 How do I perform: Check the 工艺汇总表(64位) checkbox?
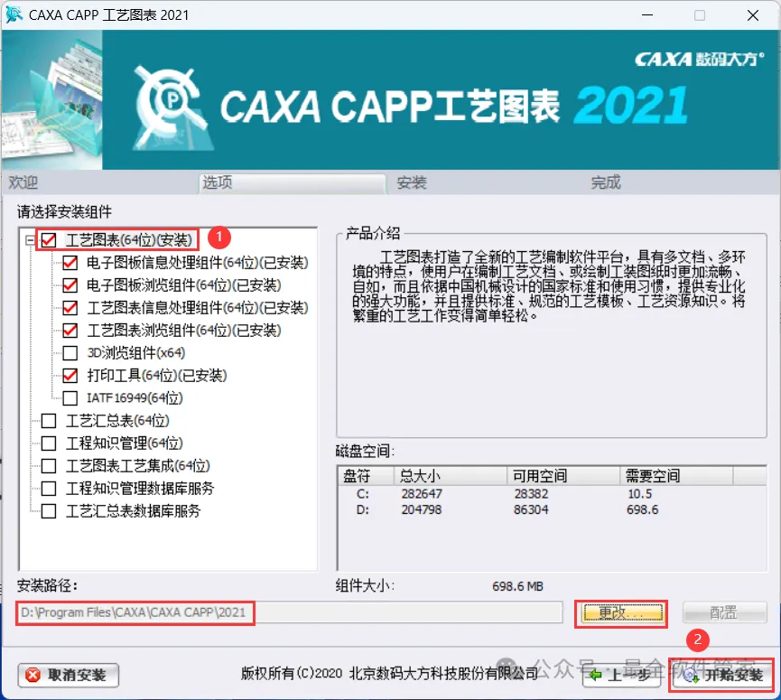[49, 421]
